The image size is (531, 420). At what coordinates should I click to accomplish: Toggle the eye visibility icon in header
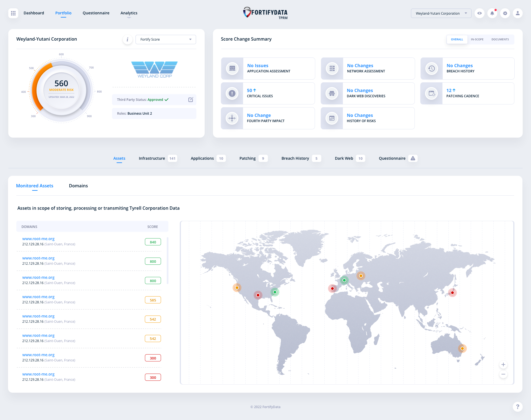480,13
